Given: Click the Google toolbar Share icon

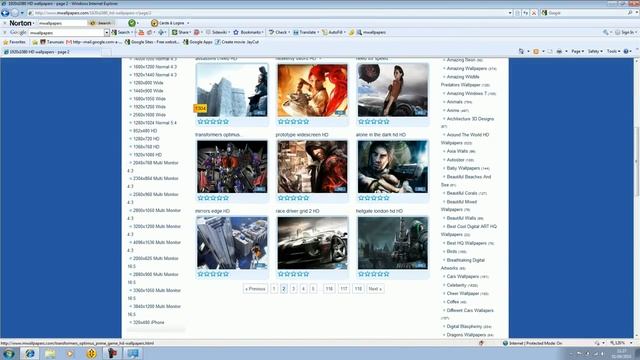Looking at the screenshot, I should (174, 32).
